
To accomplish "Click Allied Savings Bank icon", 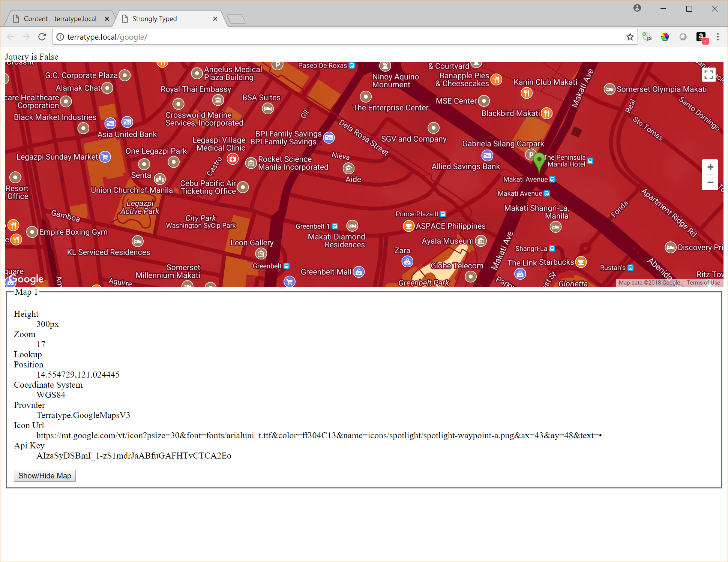I will 487,155.
